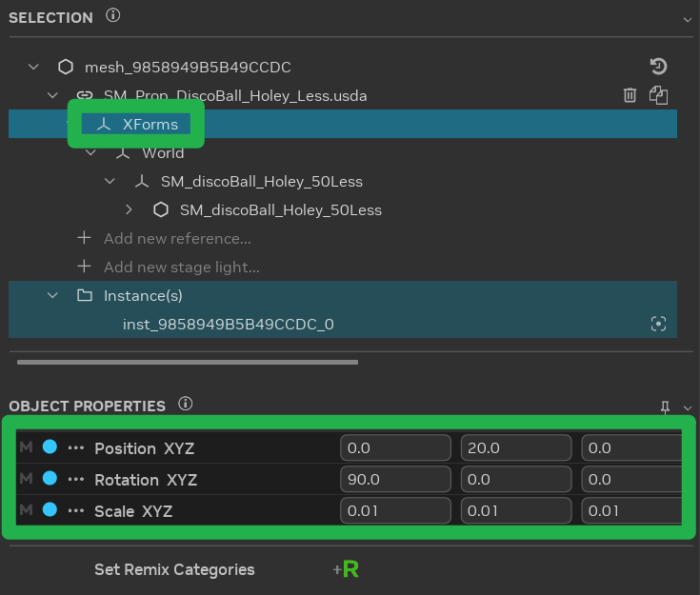
Task: Click the frame instance icon beside inst_9858949B5B49CCDC_0
Action: pyautogui.click(x=658, y=325)
